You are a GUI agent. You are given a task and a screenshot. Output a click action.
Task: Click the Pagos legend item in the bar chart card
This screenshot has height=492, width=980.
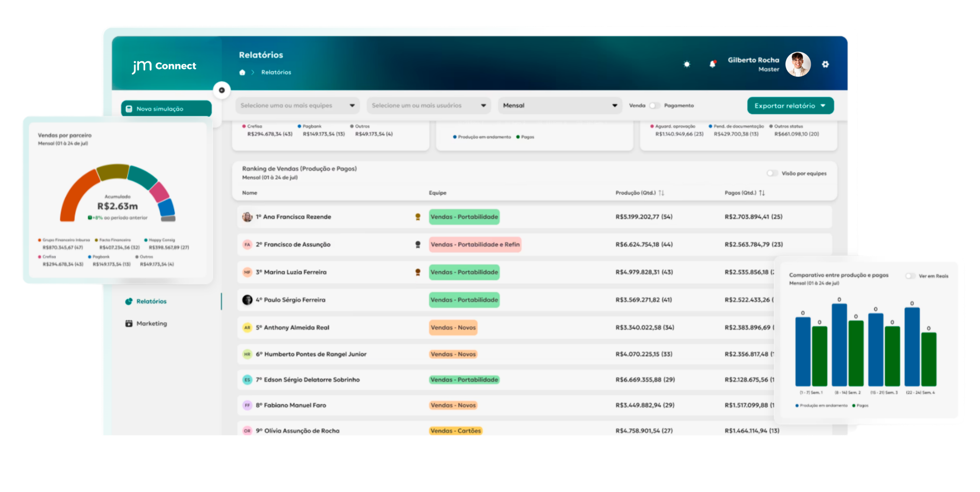coord(860,405)
